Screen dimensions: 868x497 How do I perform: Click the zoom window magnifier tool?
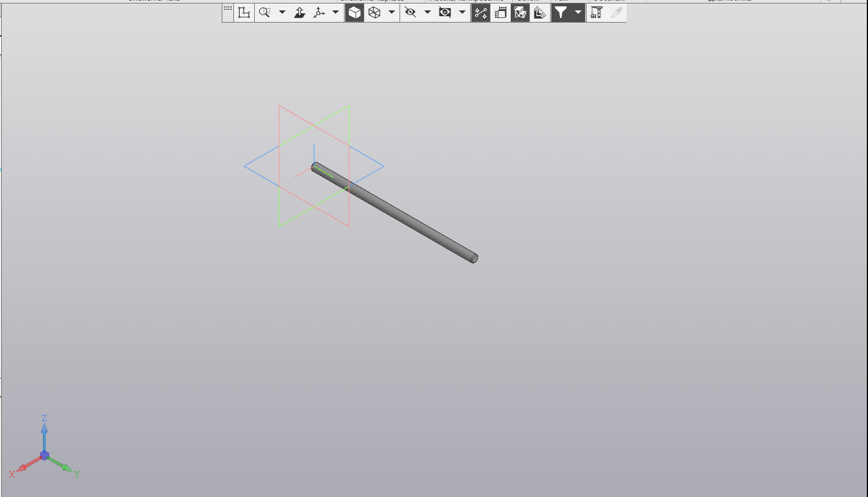tap(265, 12)
